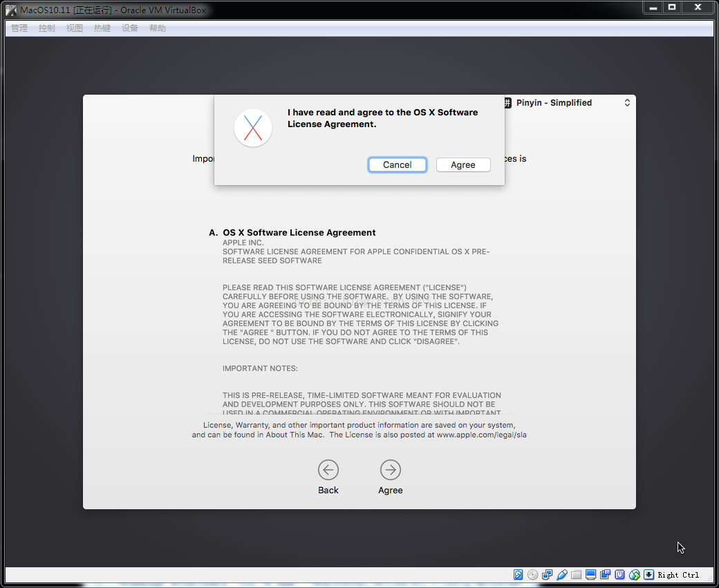Click the Right Ctrl host key label
Viewport: 719px width, 588px height.
tap(678, 575)
